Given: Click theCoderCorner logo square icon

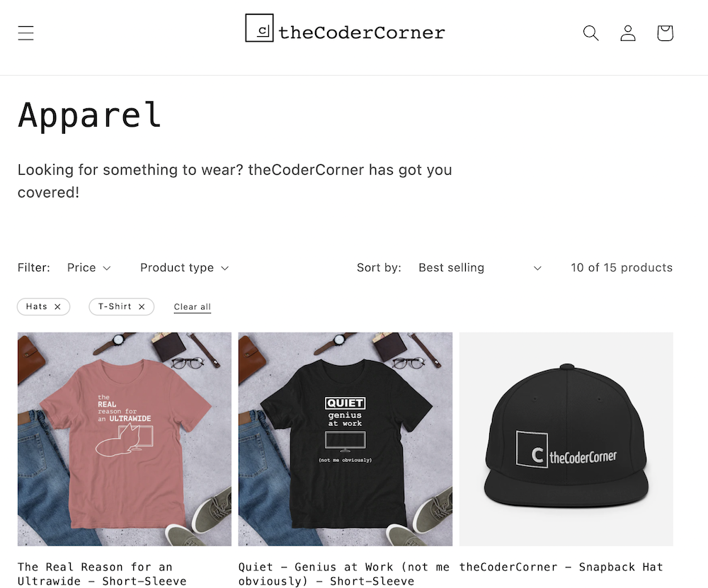Looking at the screenshot, I should 259,28.
